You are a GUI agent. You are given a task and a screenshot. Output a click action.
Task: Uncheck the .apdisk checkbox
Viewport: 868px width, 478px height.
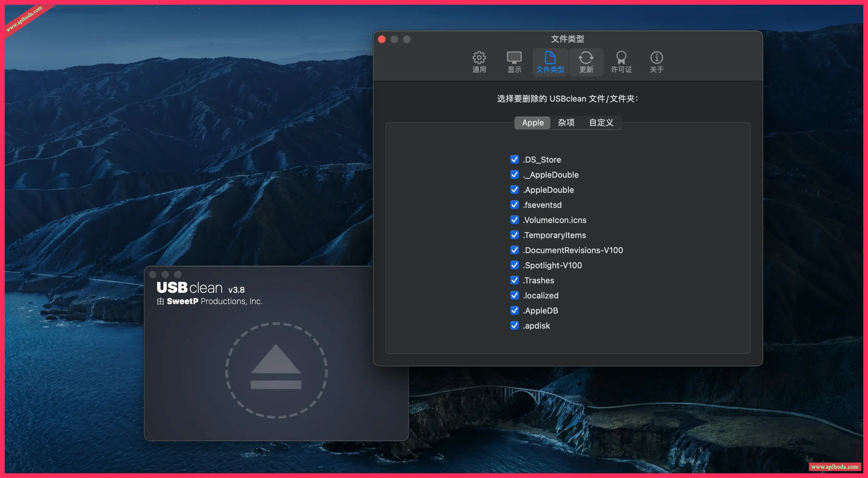(514, 325)
